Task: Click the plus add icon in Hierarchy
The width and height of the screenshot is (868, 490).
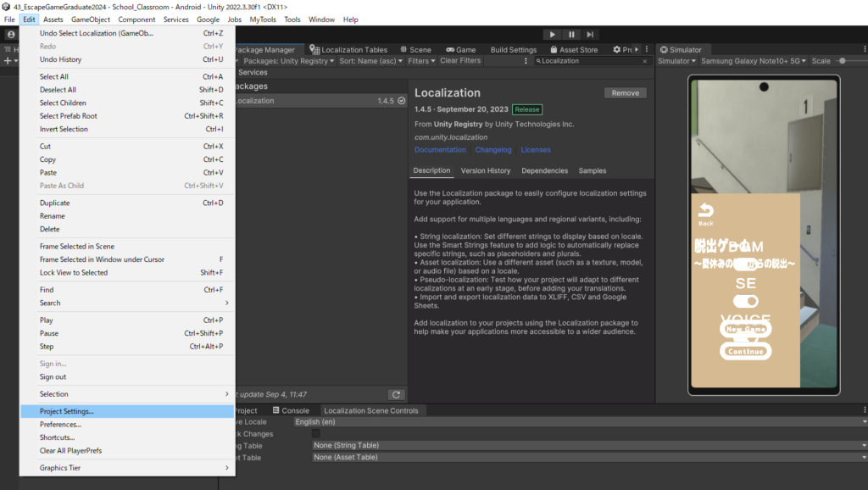Action: pos(8,61)
